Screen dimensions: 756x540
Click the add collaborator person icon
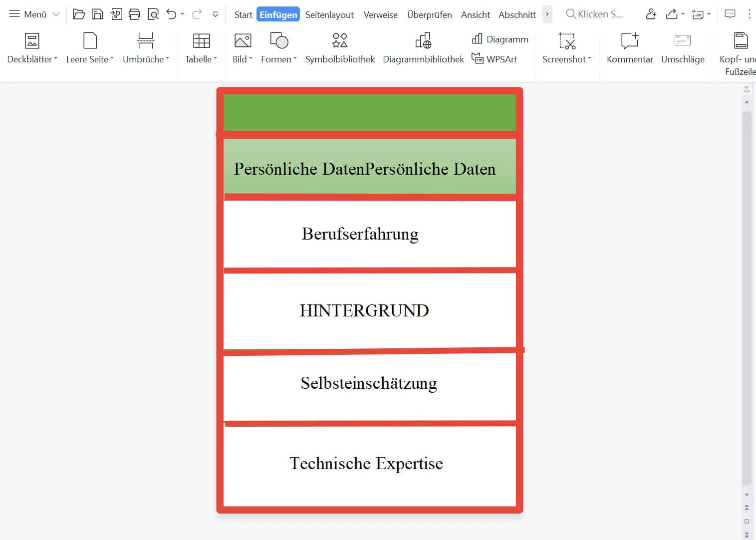651,14
